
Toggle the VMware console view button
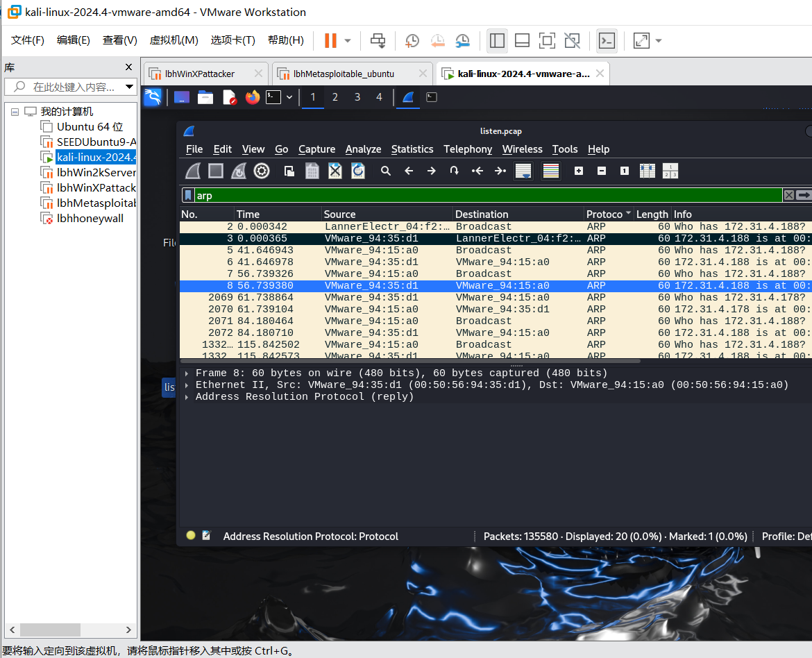607,40
